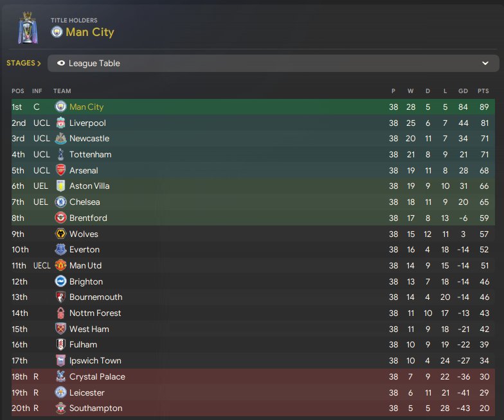Open the League Table stage selector
The width and height of the screenshot is (504, 420).
coord(273,63)
